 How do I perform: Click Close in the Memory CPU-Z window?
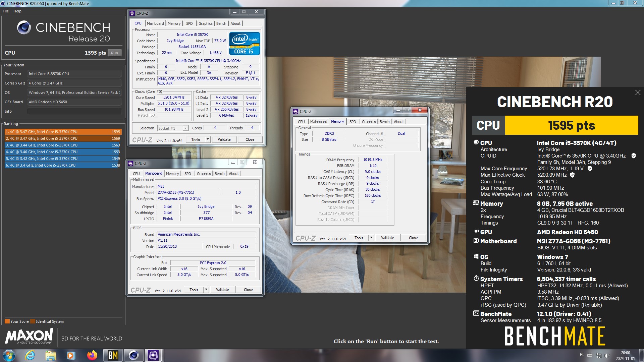point(413,238)
